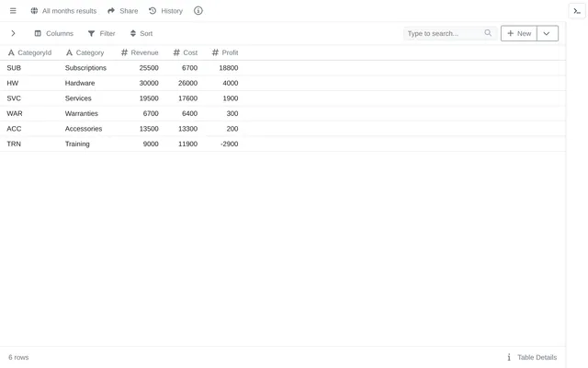This screenshot has width=588, height=368.
Task: Select the Profit column header
Action: [x=230, y=52]
